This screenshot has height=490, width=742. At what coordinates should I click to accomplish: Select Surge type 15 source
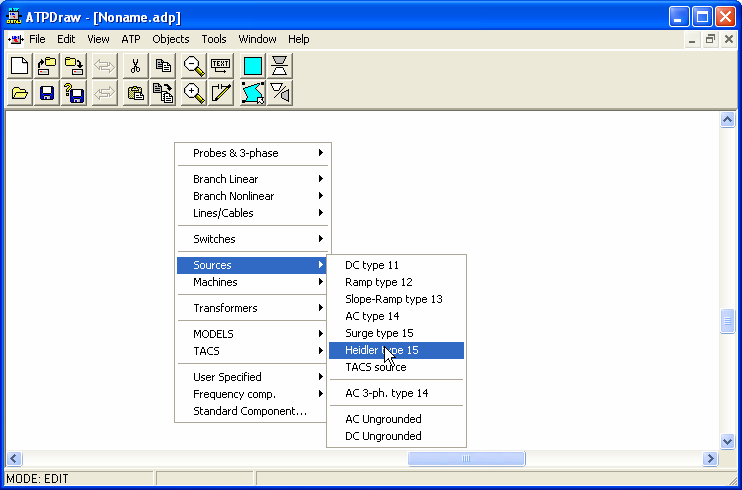tap(397, 333)
